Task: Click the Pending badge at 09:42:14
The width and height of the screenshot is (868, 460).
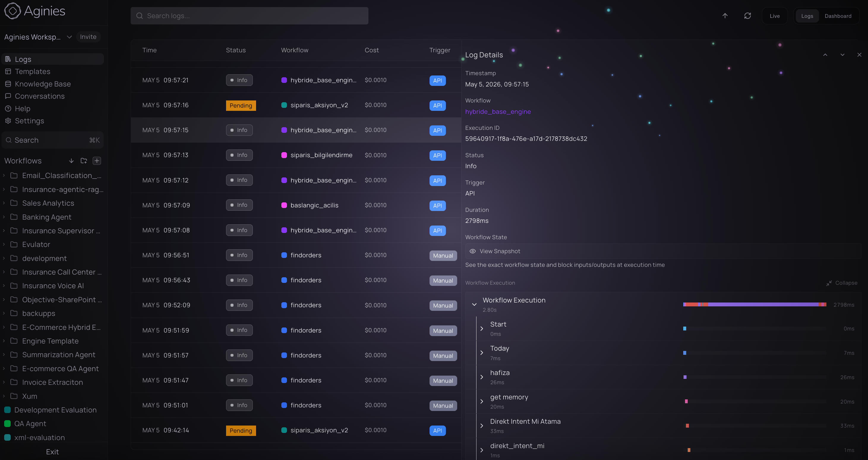Action: point(241,430)
